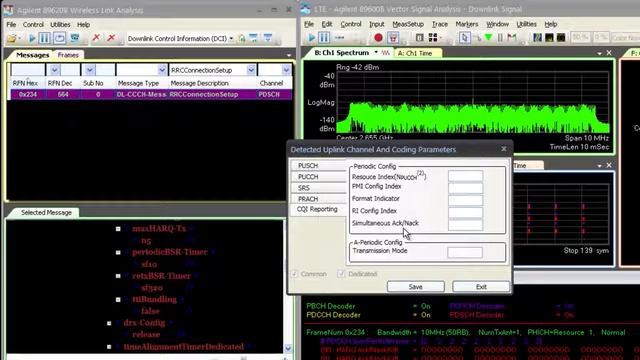This screenshot has width=640, height=360.
Task: Open the Utilities menu in Wireless Link Analysis
Action: pos(60,25)
